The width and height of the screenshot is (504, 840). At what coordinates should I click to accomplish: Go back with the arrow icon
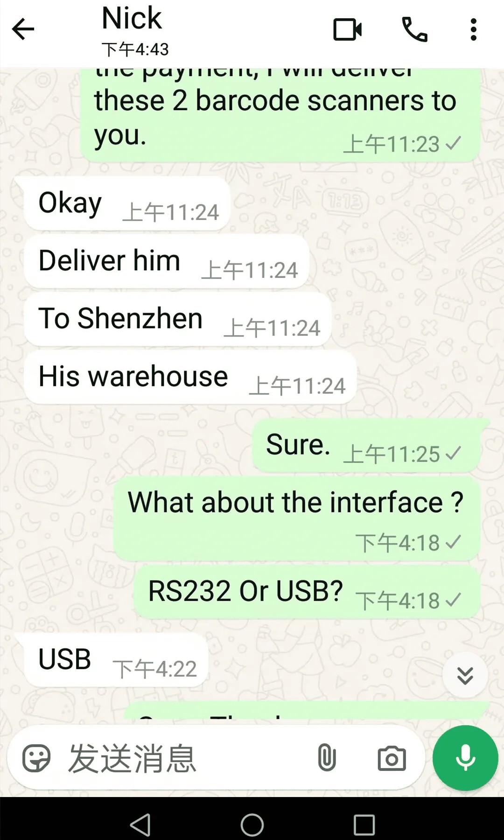[23, 30]
